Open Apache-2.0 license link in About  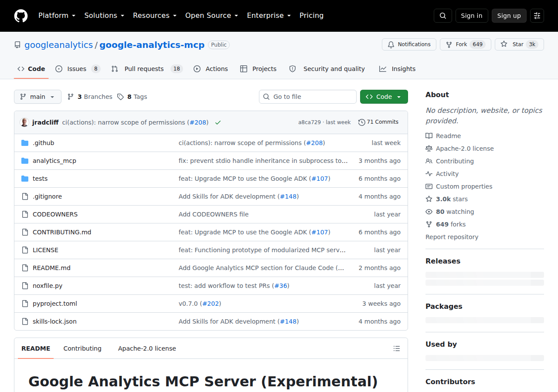coord(459,149)
